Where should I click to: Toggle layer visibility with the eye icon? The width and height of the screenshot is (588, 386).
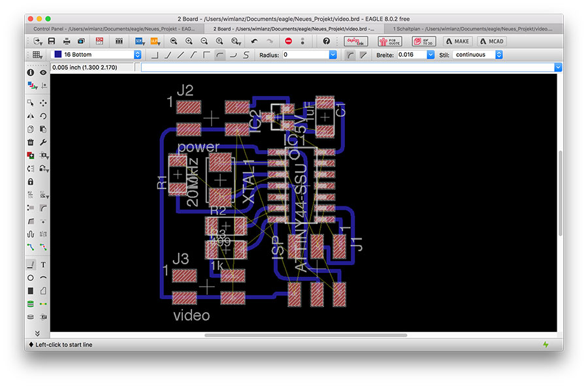pos(44,72)
